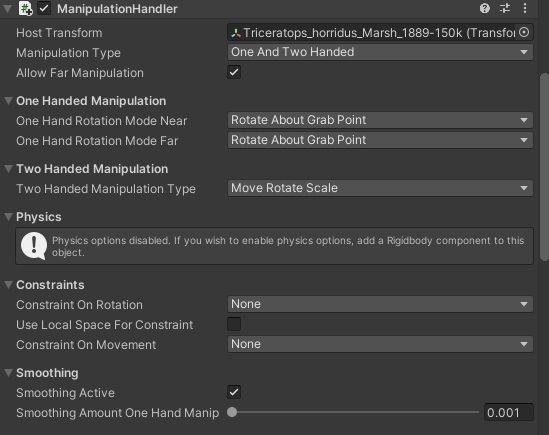This screenshot has width=549, height=435.
Task: Open the Manipulation Type dropdown
Action: (x=380, y=52)
